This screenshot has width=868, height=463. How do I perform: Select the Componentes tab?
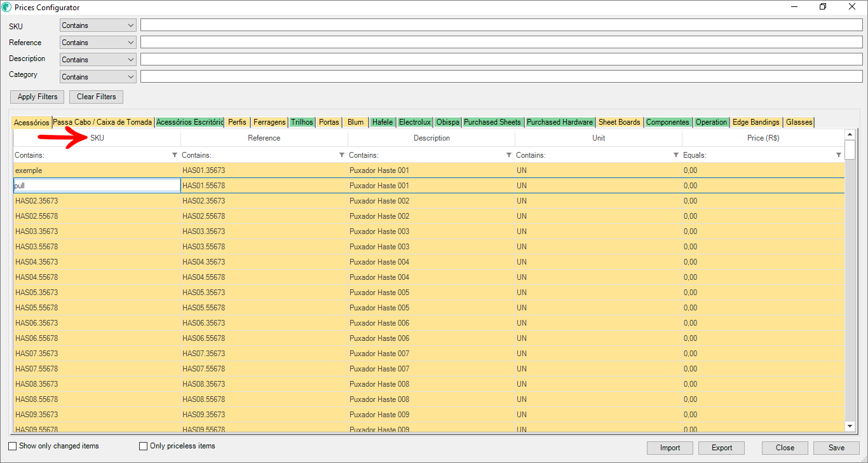668,122
